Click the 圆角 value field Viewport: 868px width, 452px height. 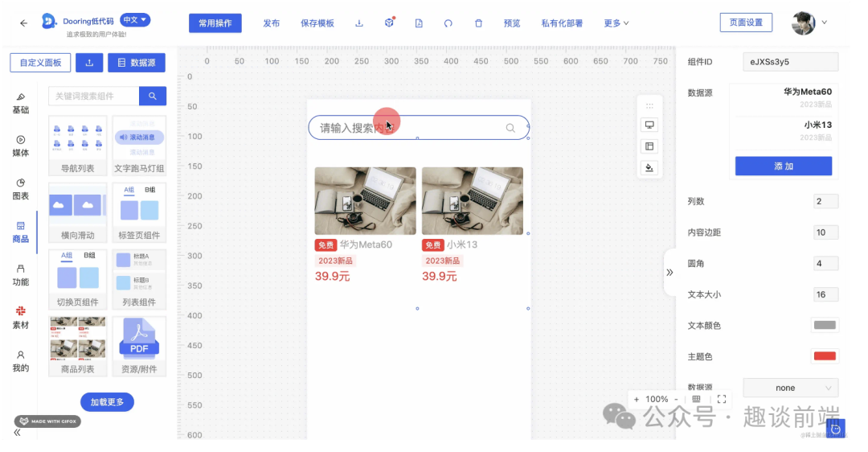(825, 263)
